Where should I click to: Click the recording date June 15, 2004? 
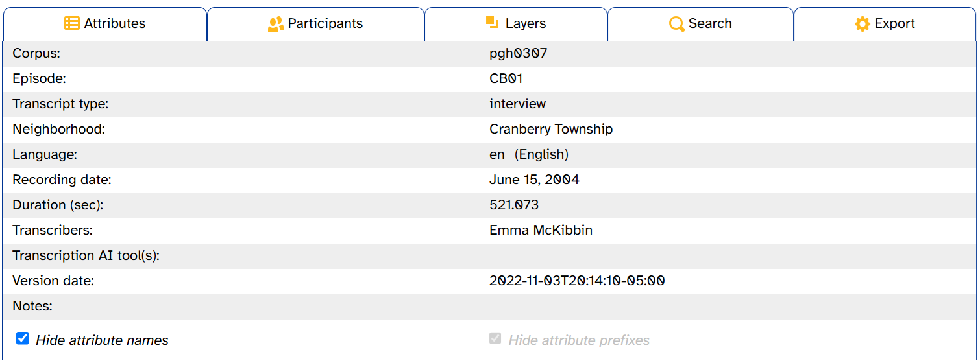pos(534,180)
